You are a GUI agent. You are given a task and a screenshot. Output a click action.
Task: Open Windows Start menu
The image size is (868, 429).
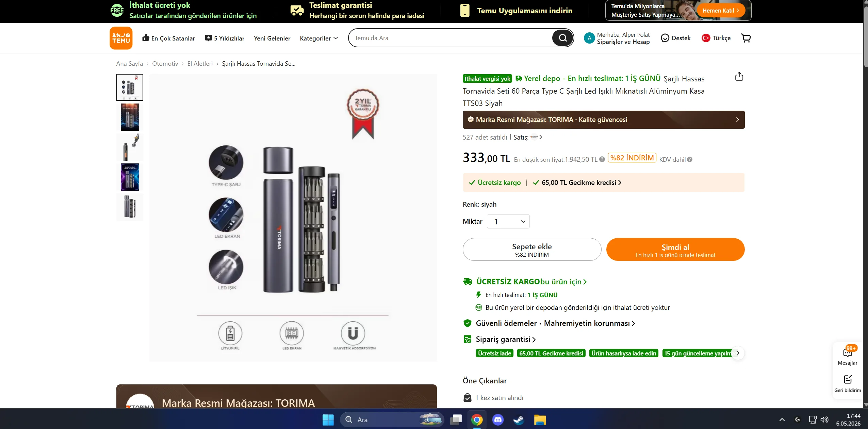(x=328, y=420)
